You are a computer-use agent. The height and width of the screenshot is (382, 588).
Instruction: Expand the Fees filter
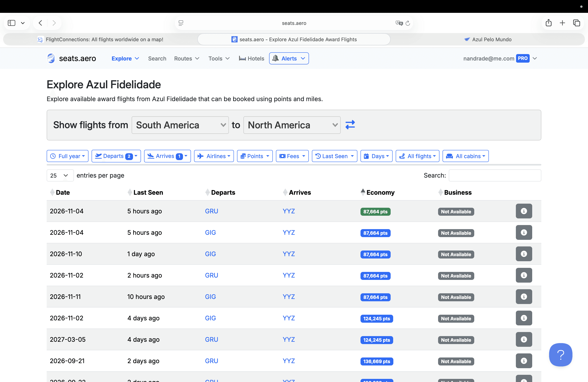pyautogui.click(x=292, y=156)
